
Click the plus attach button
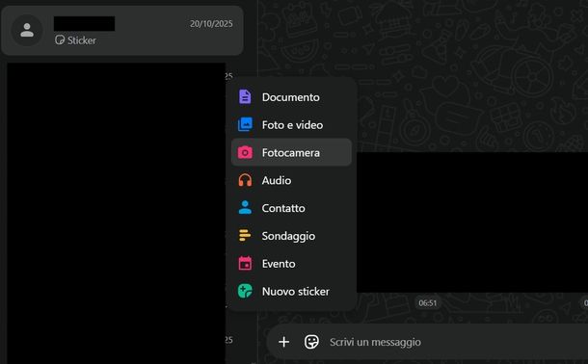tap(283, 342)
